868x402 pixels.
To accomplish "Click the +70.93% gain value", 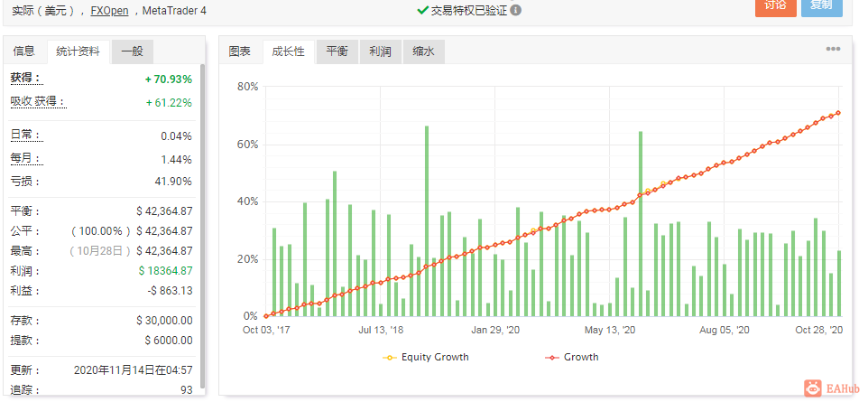I will (169, 79).
